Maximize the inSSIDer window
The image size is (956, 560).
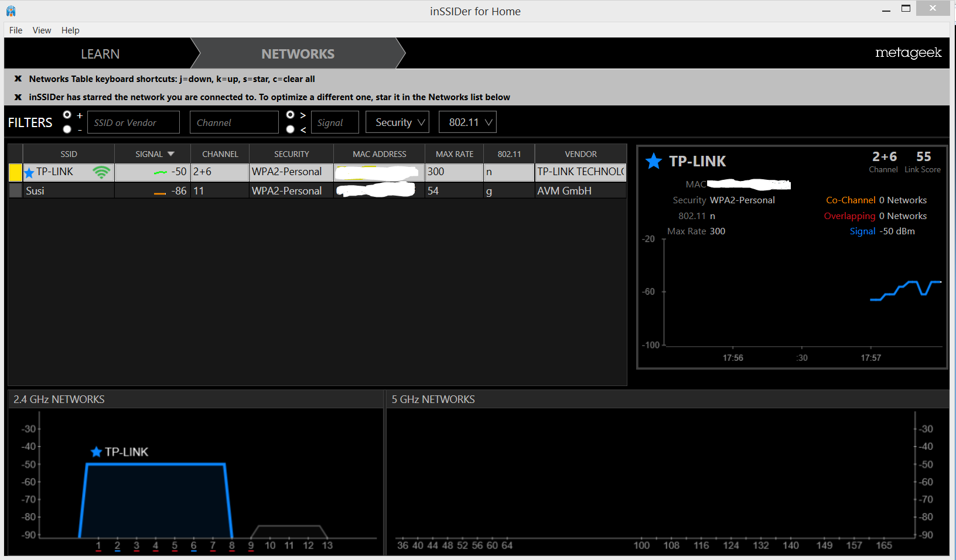906,9
